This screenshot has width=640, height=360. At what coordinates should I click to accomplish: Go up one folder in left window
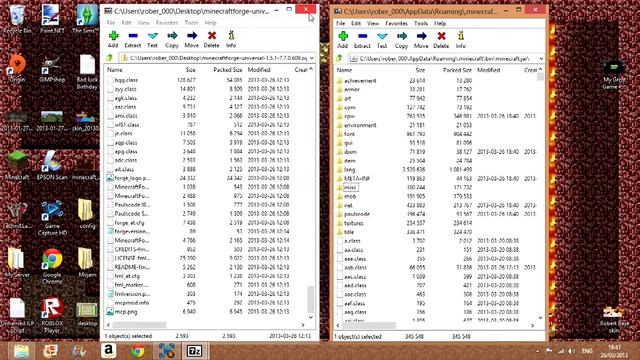click(109, 58)
